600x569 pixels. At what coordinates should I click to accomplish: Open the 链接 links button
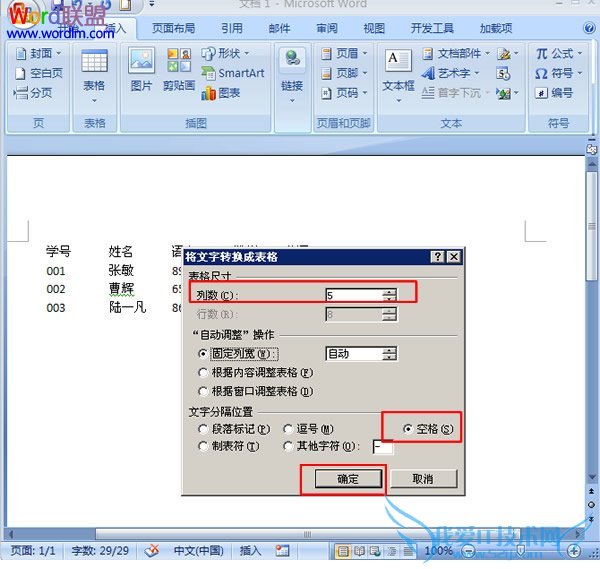292,76
